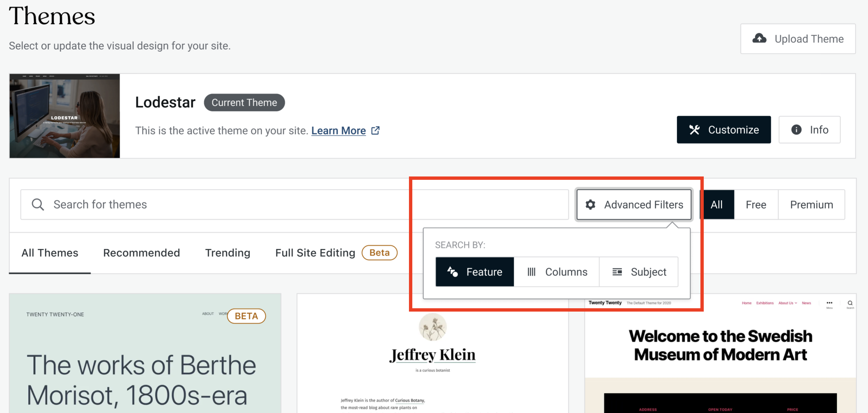Screen dimensions: 868x413
Task: Click the Customize tools icon
Action: [694, 129]
